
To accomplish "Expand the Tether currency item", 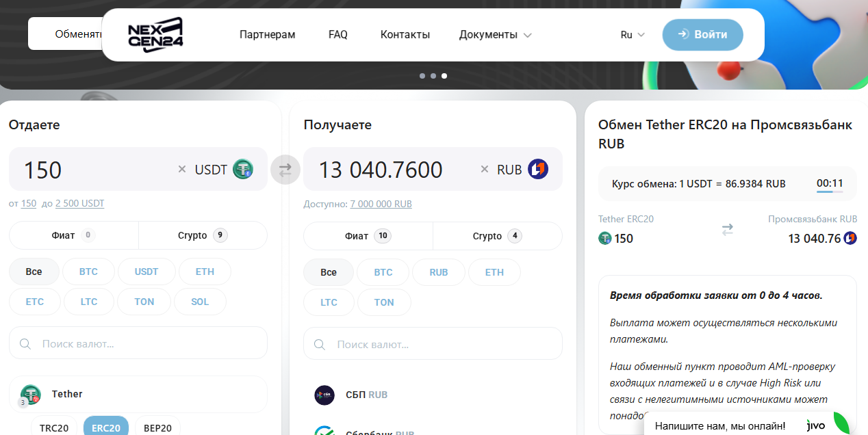I will click(138, 394).
